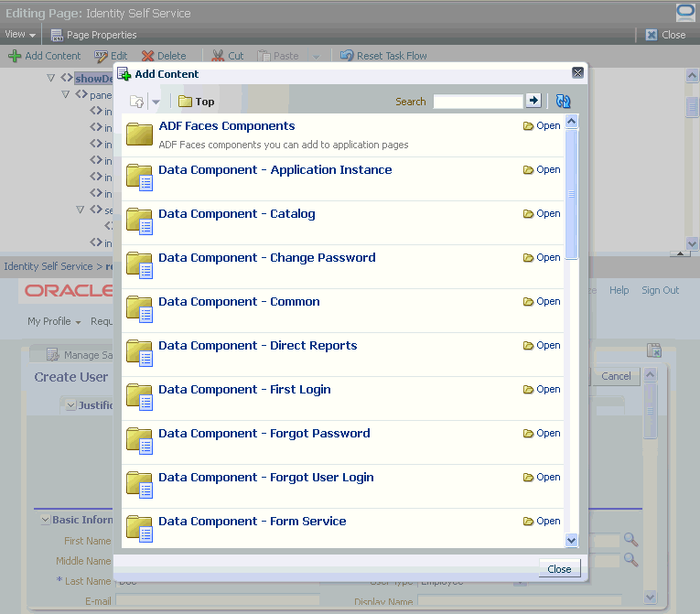Click the Help link
This screenshot has width=700, height=614.
[619, 290]
